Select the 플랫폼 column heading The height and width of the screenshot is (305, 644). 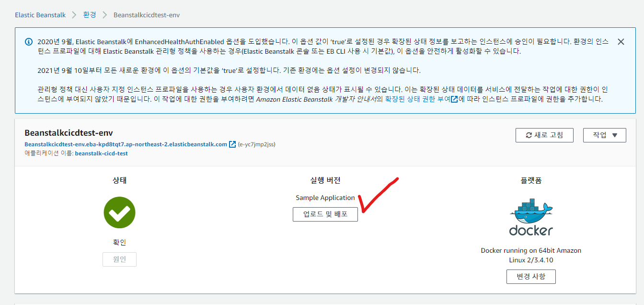coord(531,180)
